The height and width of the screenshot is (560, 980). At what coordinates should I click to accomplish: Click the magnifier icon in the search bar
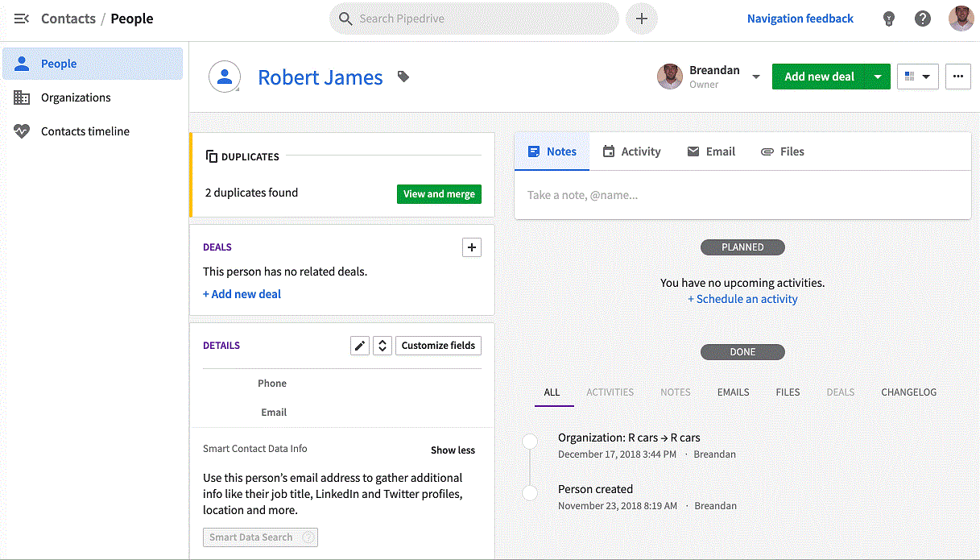(x=345, y=19)
